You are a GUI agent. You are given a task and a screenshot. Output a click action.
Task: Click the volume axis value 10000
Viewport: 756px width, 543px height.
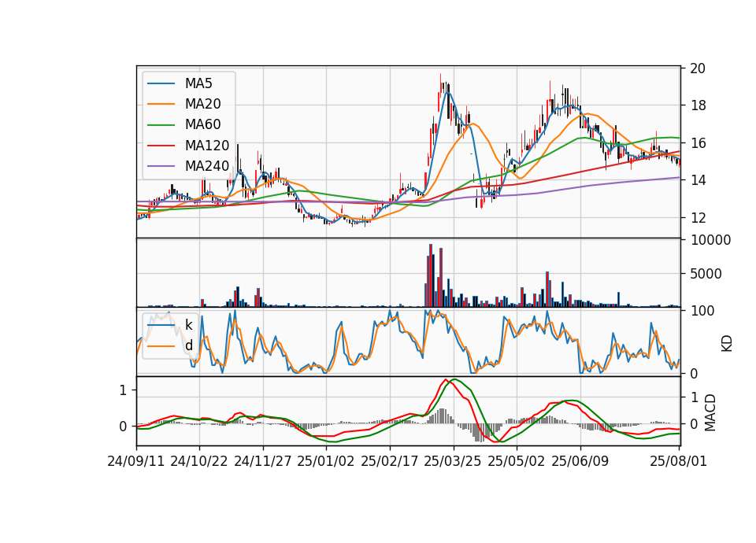coord(710,240)
